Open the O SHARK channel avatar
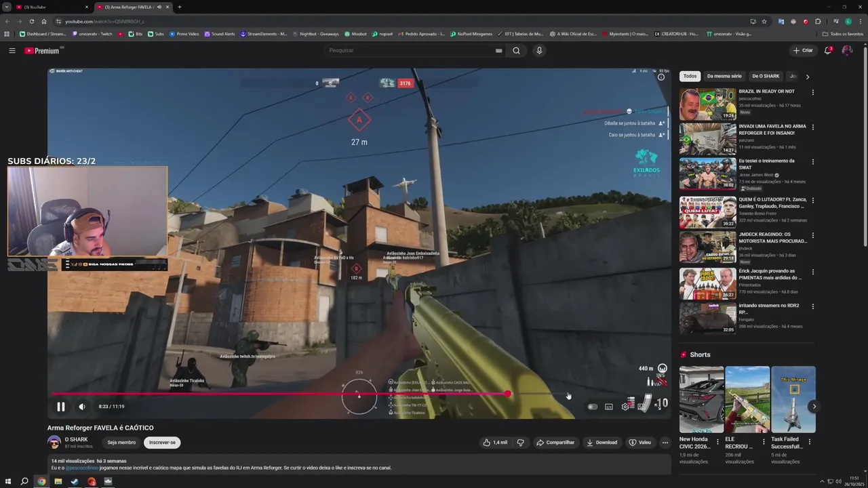 coord(54,442)
